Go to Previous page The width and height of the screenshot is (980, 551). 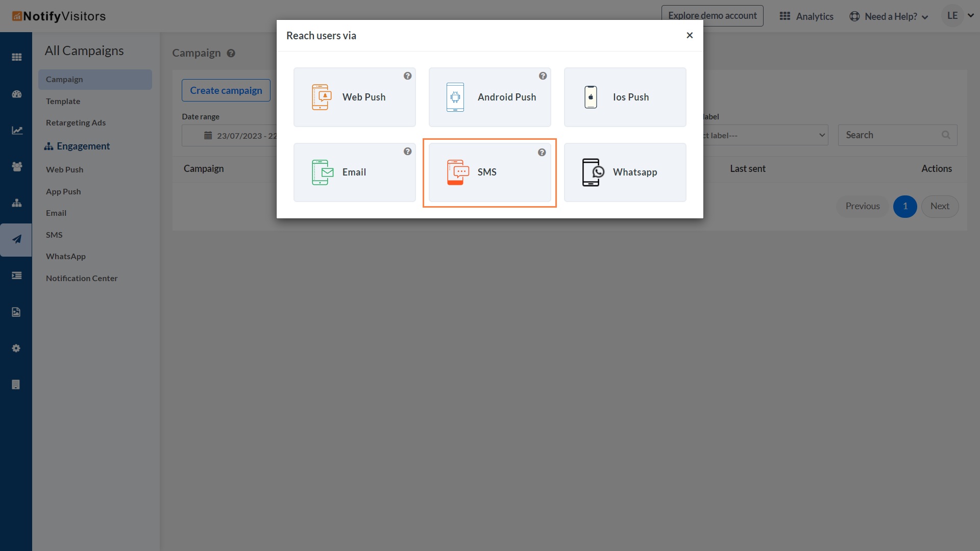(863, 207)
